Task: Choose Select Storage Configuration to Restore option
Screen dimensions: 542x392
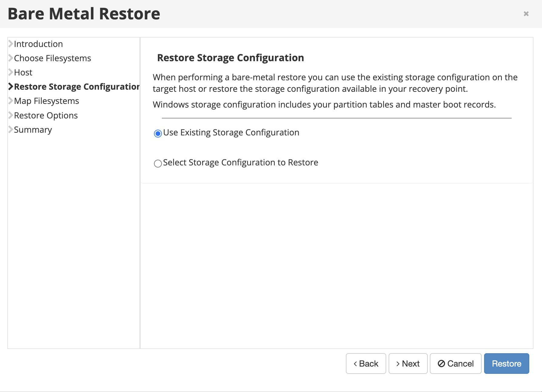Action: (x=158, y=164)
